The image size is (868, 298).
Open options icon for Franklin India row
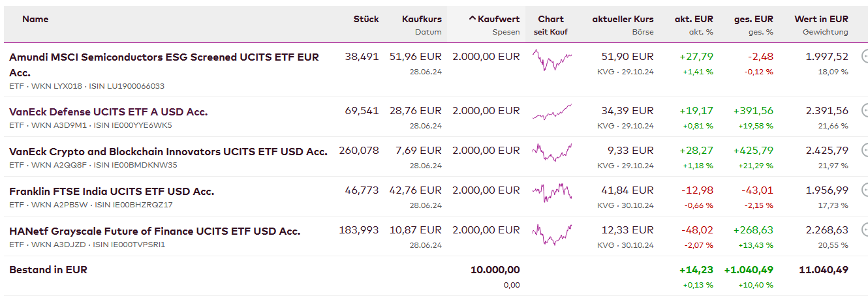pos(865,190)
